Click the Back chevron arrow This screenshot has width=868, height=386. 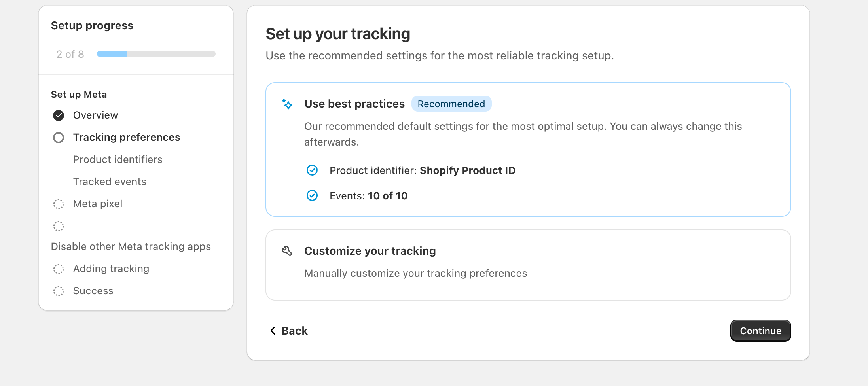273,331
